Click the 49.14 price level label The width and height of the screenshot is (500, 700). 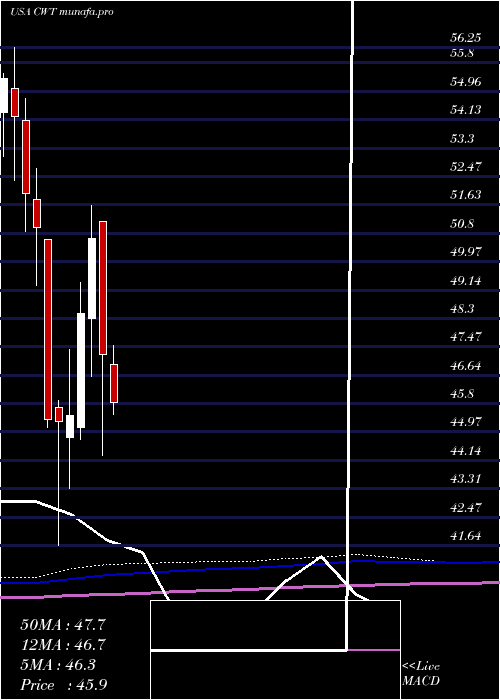(x=466, y=281)
